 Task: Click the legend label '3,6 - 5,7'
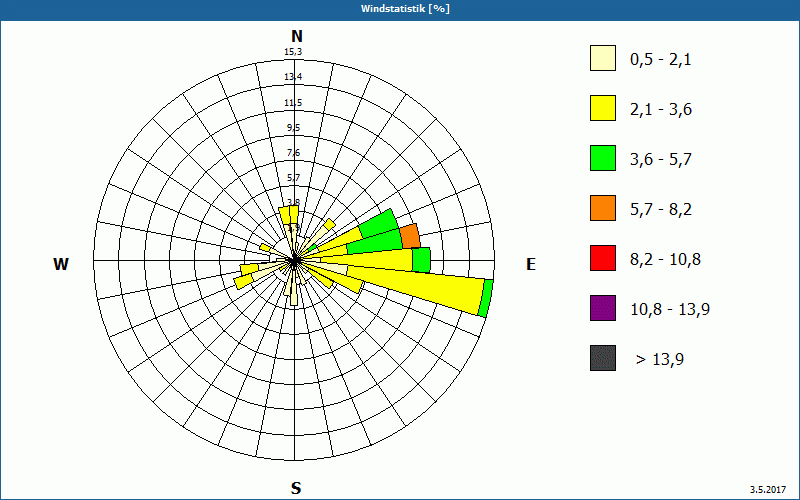tap(661, 160)
